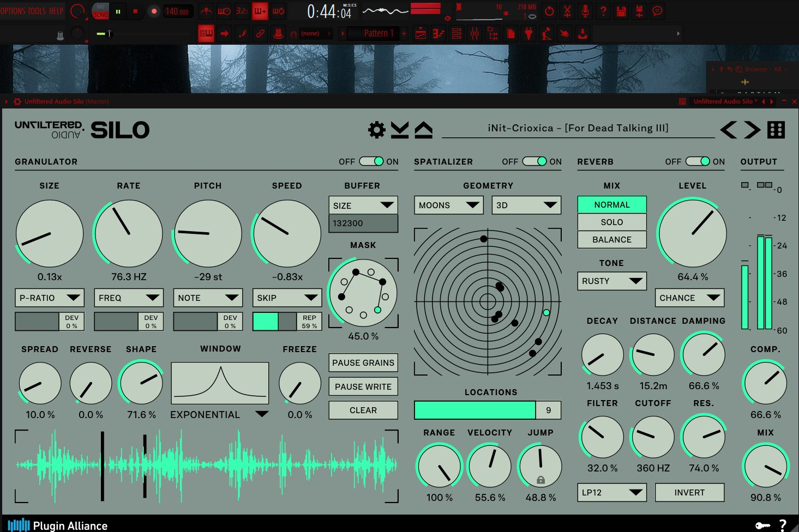Click the green waveform buffer display
This screenshot has width=799, height=532.
coord(206,465)
